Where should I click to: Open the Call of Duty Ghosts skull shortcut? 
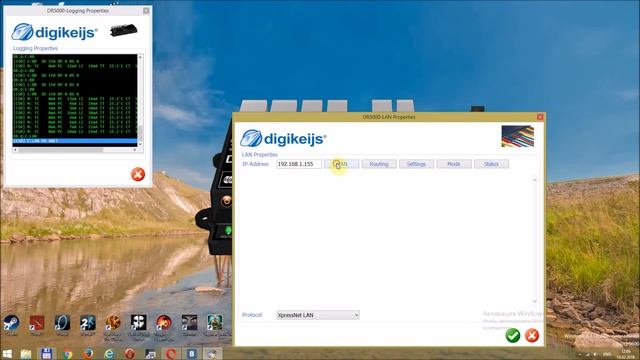click(x=138, y=323)
